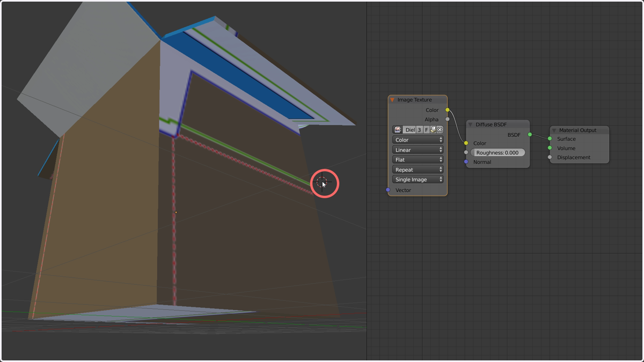Open the Repeat extension dropdown
The image size is (644, 362).
pos(418,170)
